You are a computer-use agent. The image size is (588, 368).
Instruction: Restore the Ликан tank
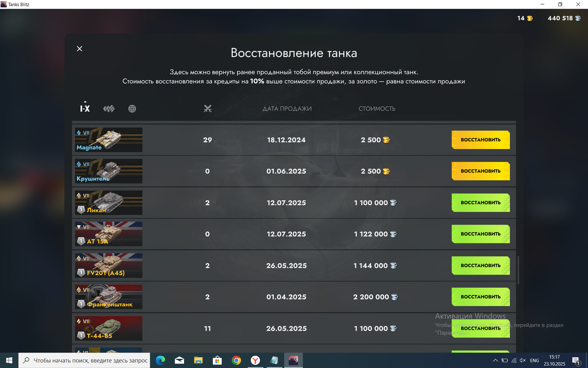pos(481,203)
